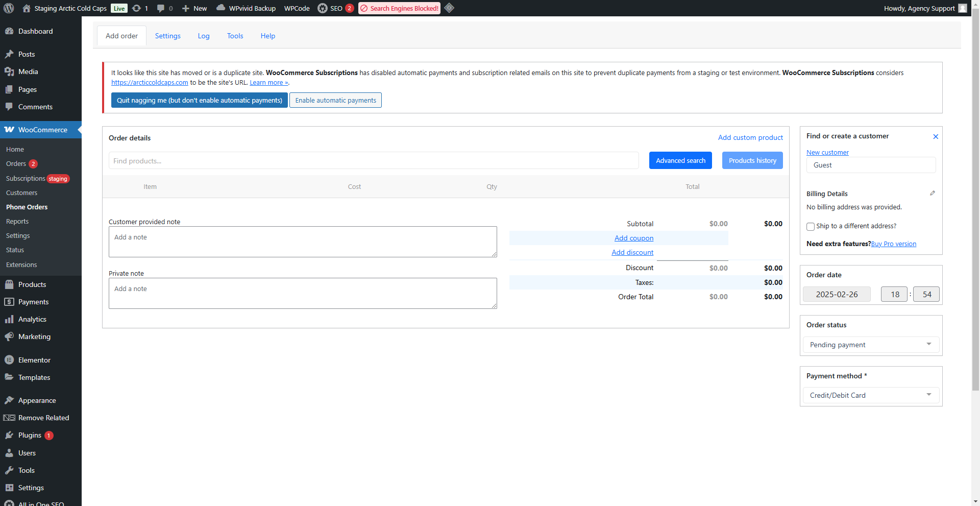
Task: Open the Guest customer selector
Action: 871,165
